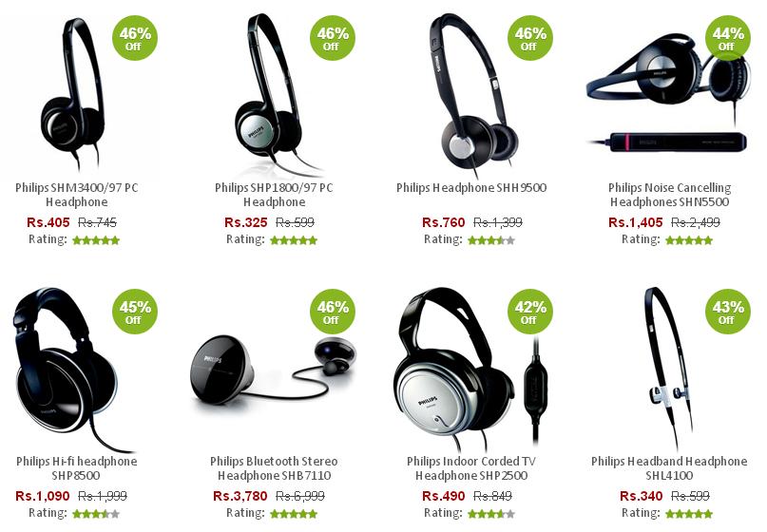The height and width of the screenshot is (532, 767).
Task: Click the Rs.3,780 price of SHB7110
Action: (240, 496)
